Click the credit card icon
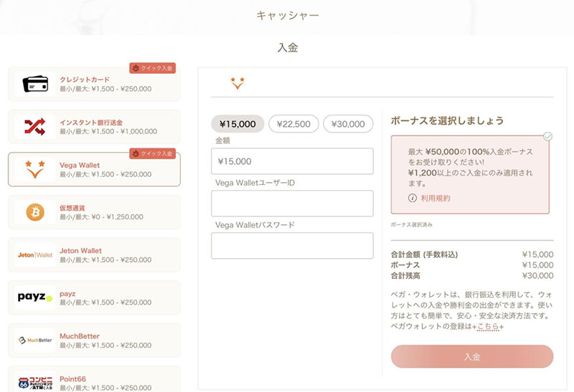This screenshot has width=574, height=392. click(x=35, y=84)
